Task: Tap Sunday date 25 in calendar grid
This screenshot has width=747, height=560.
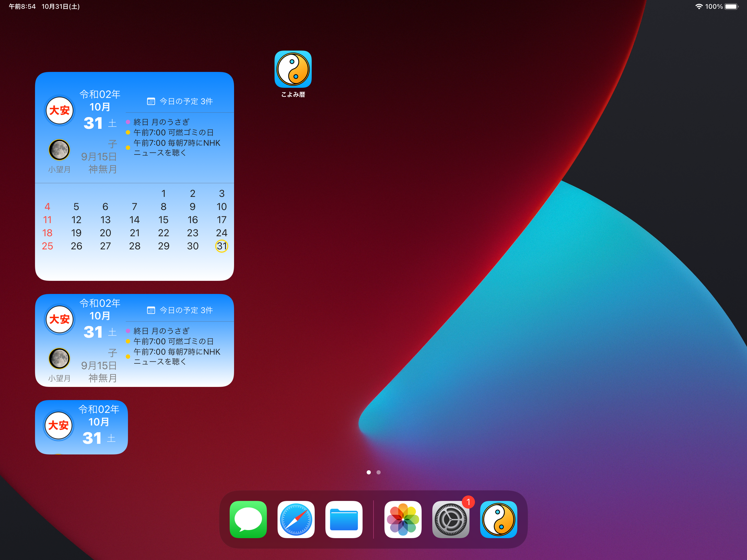Action: (47, 246)
